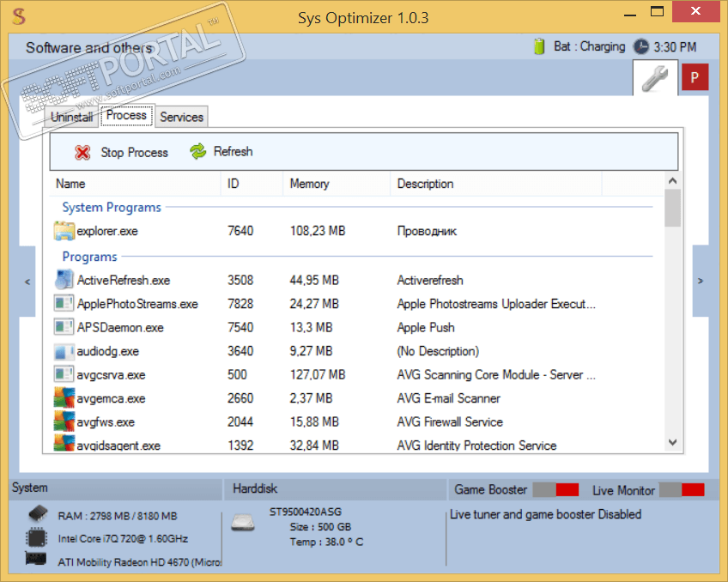
Task: Click the scrollbar down arrow
Action: pyautogui.click(x=673, y=442)
